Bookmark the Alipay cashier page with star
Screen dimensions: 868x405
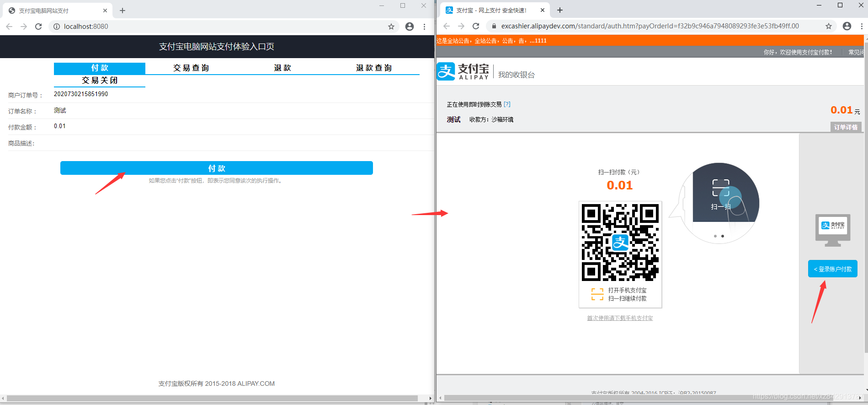pyautogui.click(x=829, y=26)
